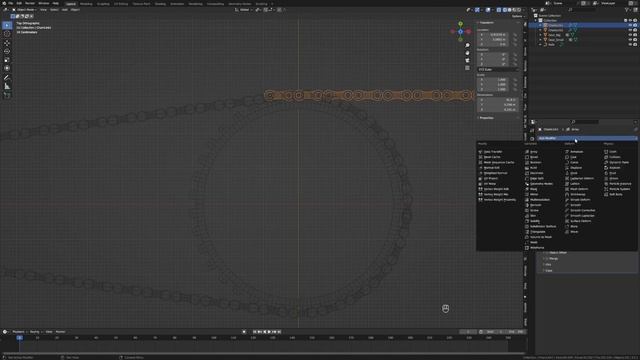Open the Object Mode dropdown
Screen dimensions: 640x360
click(24, 10)
